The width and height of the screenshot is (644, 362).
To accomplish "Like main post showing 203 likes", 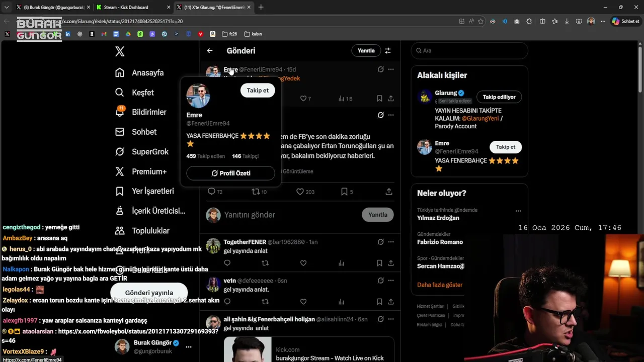I will point(305,192).
